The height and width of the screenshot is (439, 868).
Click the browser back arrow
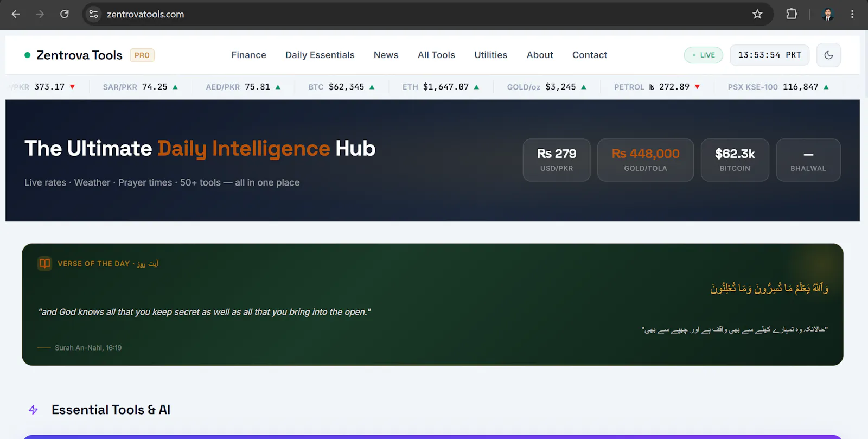tap(16, 14)
